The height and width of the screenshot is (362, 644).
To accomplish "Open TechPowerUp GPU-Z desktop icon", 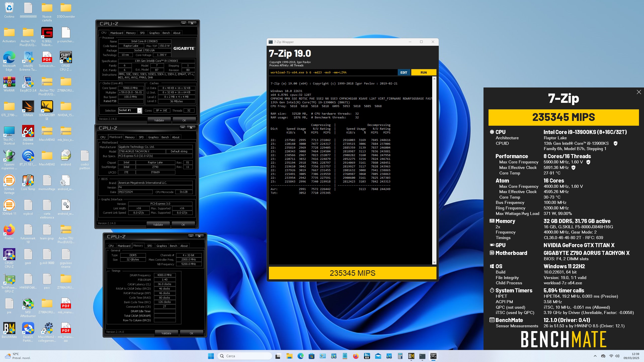I will point(9,283).
